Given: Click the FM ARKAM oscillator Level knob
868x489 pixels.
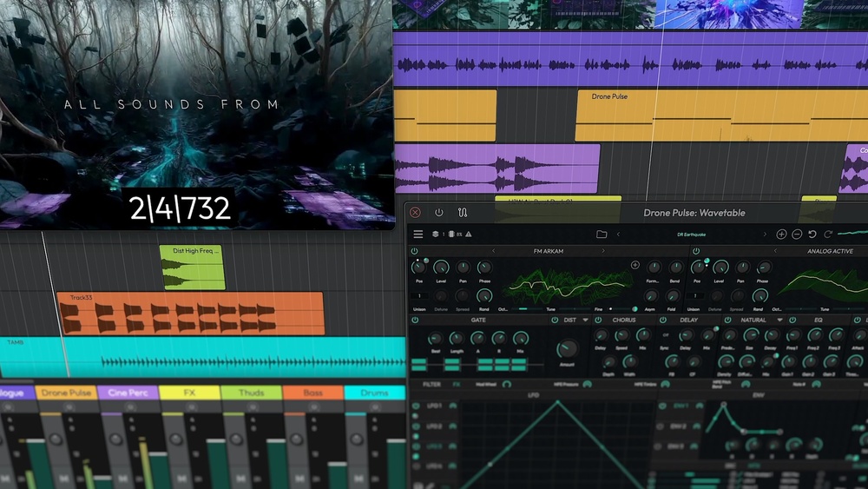Looking at the screenshot, I should coord(441,268).
